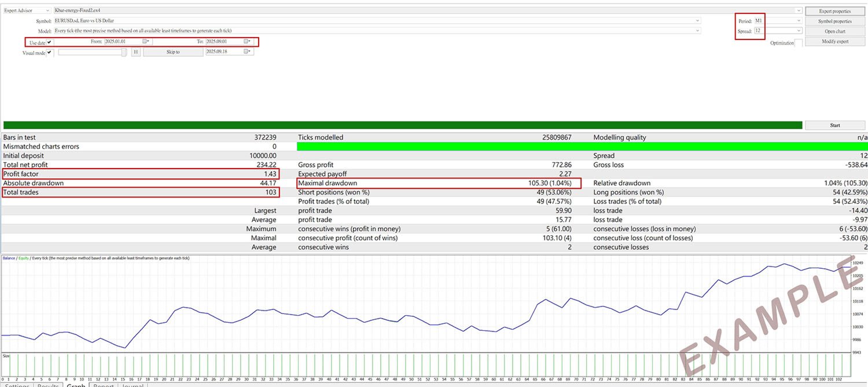This screenshot has width=868, height=387.
Task: Select the absolute drawdown value 44.17
Action: point(269,183)
